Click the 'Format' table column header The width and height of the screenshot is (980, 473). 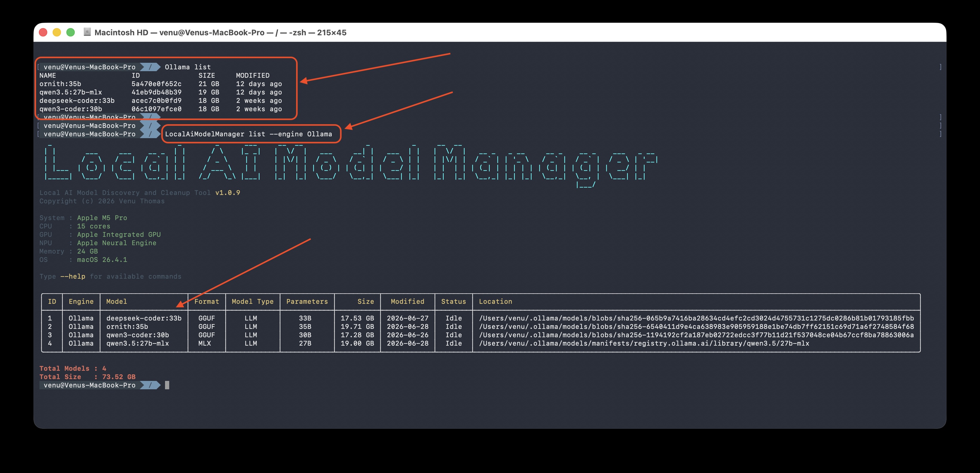click(207, 301)
